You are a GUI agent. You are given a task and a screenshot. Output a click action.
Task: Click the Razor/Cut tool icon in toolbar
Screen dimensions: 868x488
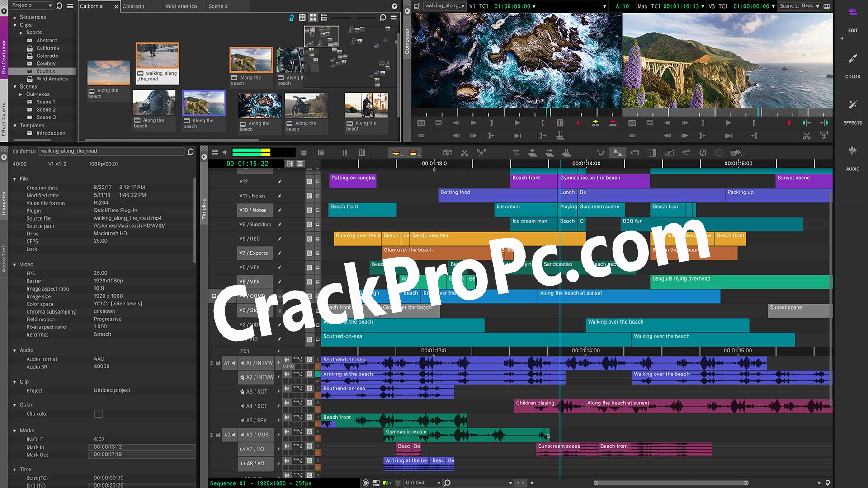click(464, 153)
